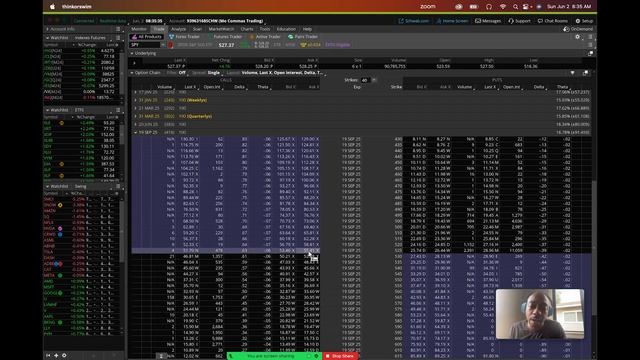Open Support from top bar
Image resolution: width=640 pixels, height=360 pixels.
[519, 21]
